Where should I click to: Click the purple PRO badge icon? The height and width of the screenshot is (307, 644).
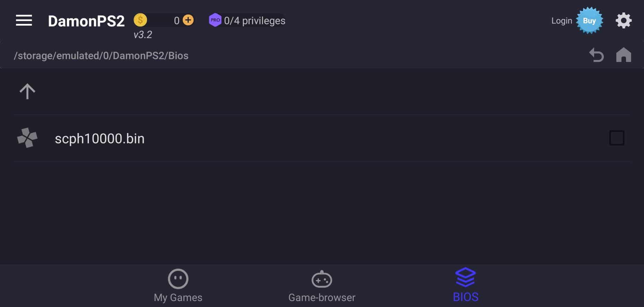[x=215, y=20]
